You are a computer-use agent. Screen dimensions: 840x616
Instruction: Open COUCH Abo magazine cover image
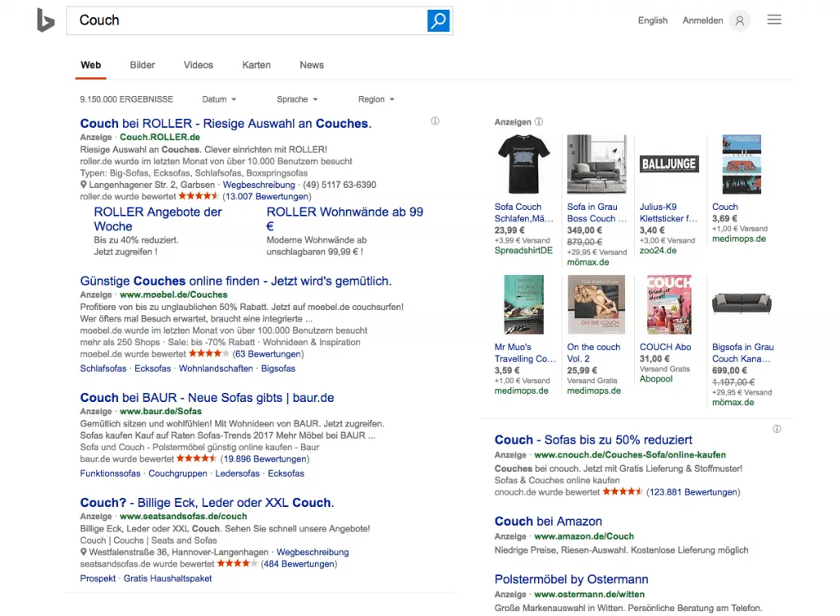click(x=669, y=304)
